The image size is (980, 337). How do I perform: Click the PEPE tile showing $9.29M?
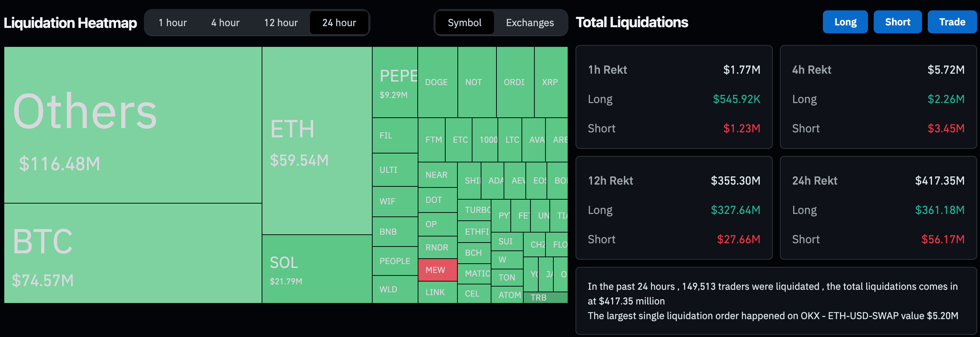(x=394, y=82)
